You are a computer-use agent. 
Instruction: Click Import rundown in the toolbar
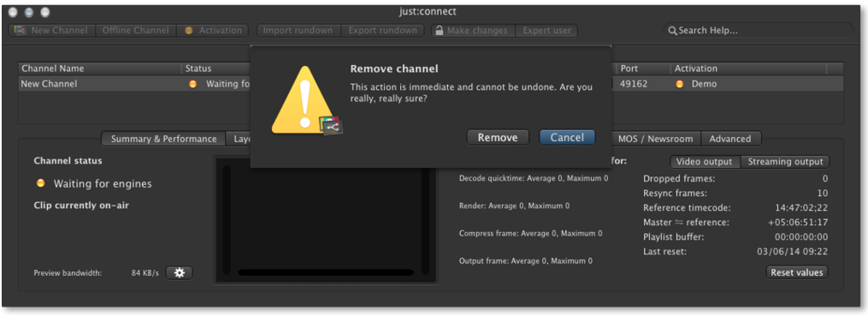[298, 31]
